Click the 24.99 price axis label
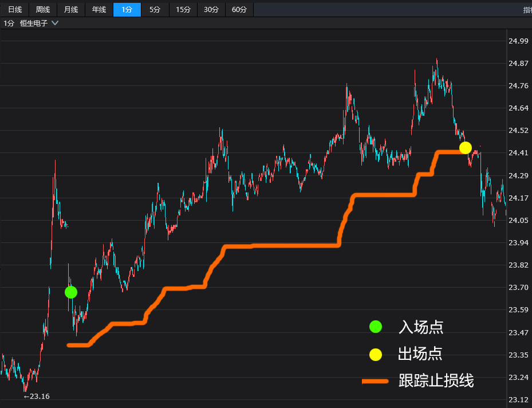 (518, 41)
